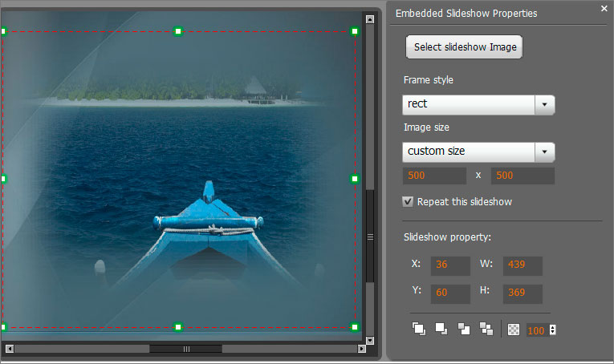Click the top-center green resize handle

pyautogui.click(x=178, y=31)
